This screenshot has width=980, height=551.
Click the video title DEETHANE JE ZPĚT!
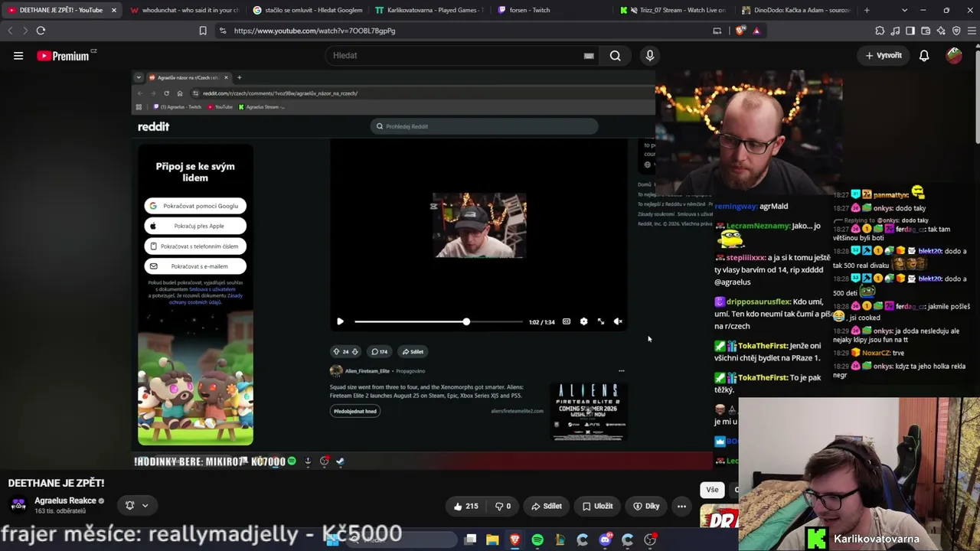point(56,483)
